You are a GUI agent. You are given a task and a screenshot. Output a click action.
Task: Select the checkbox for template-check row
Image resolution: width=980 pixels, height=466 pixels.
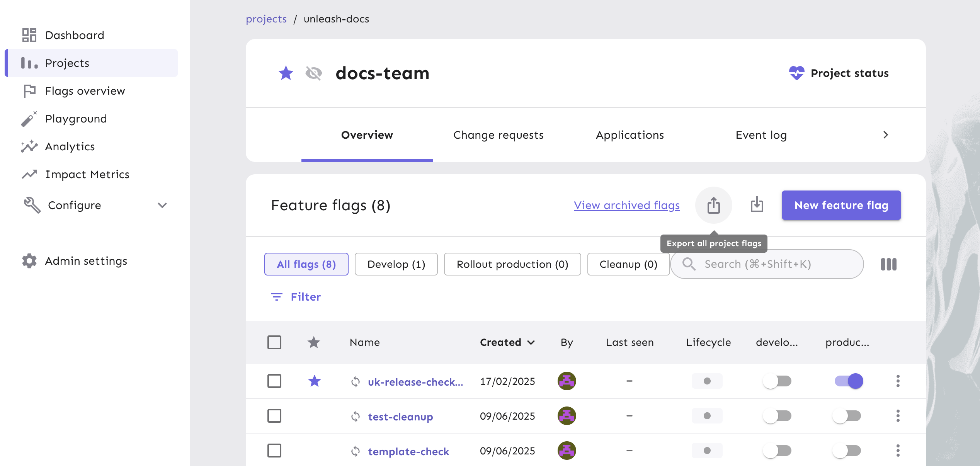point(274,450)
